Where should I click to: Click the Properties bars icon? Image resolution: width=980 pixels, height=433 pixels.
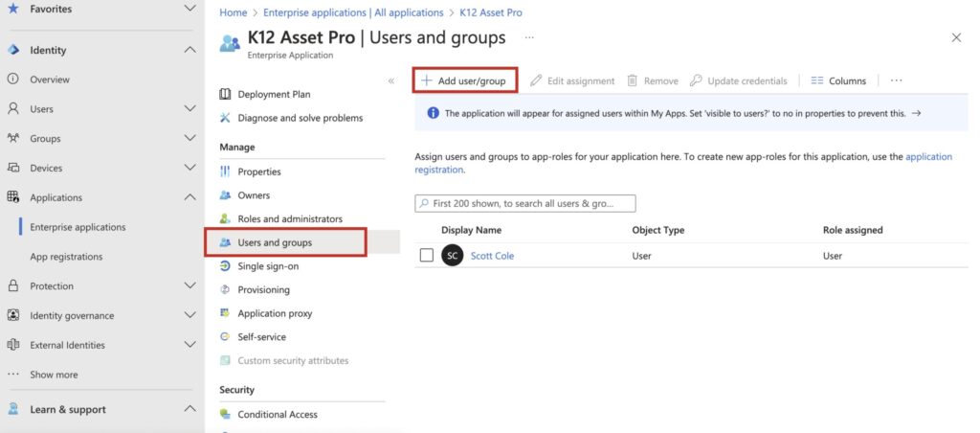[225, 171]
